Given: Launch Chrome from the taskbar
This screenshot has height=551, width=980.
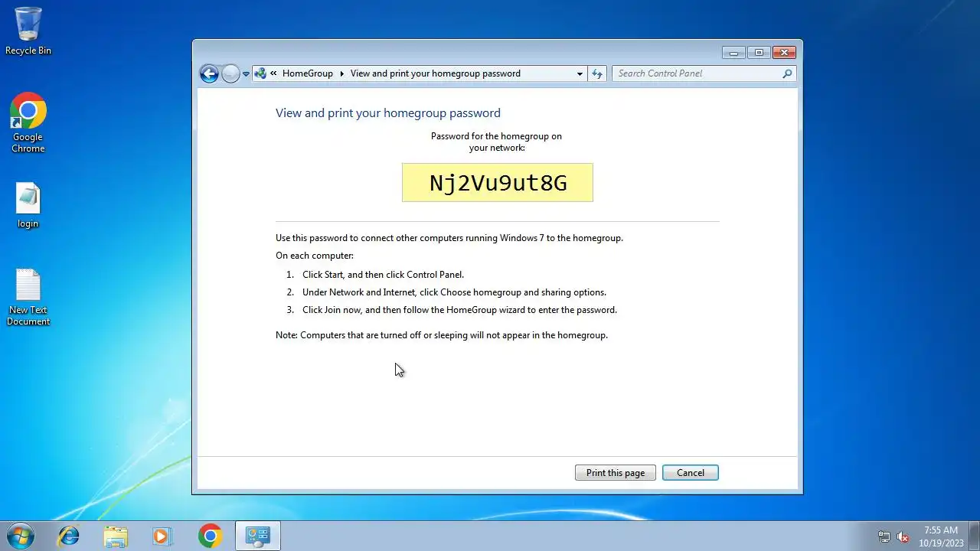Looking at the screenshot, I should (x=210, y=536).
